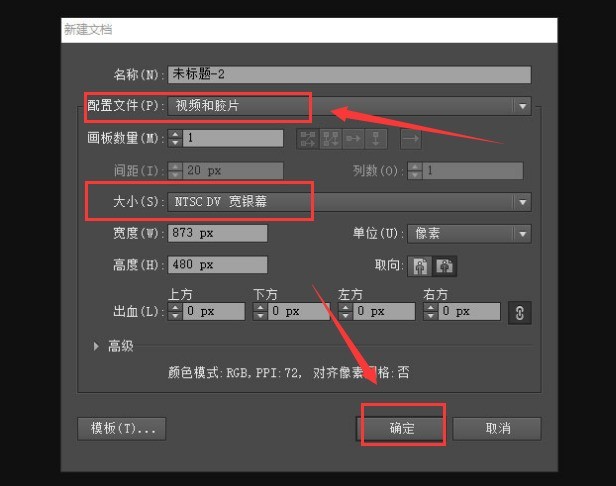The height and width of the screenshot is (486, 616).
Task: Toggle the bleed link chain icon
Action: point(519,313)
